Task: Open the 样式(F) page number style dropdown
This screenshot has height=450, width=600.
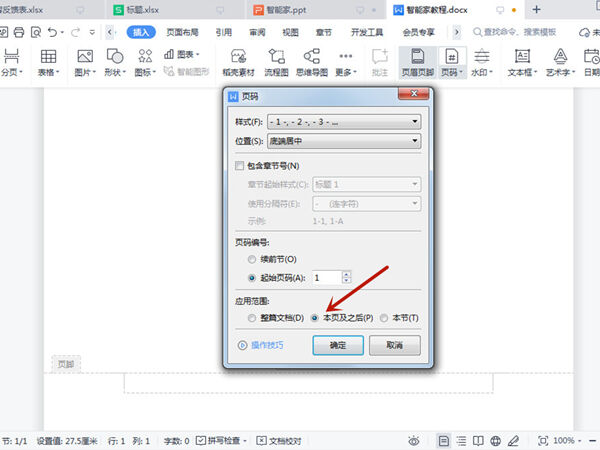Action: pyautogui.click(x=344, y=122)
